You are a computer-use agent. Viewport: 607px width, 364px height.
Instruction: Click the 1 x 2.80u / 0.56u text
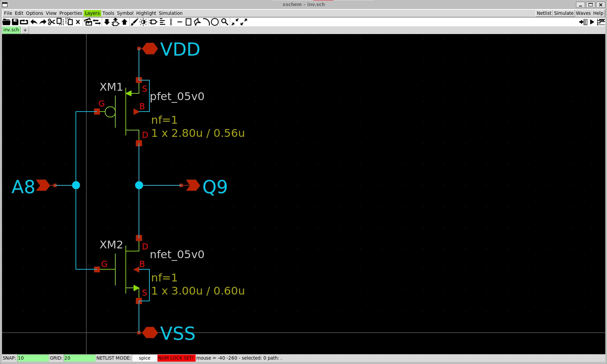click(x=198, y=133)
